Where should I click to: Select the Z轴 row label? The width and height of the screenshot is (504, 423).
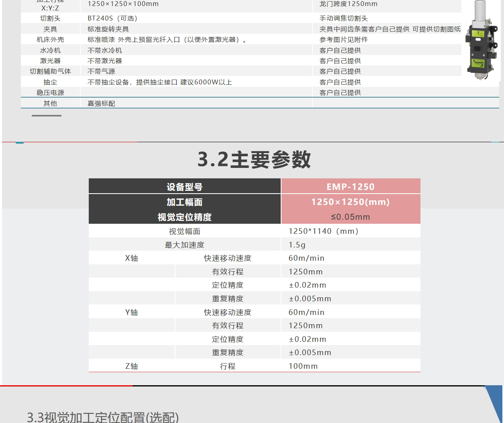[131, 366]
